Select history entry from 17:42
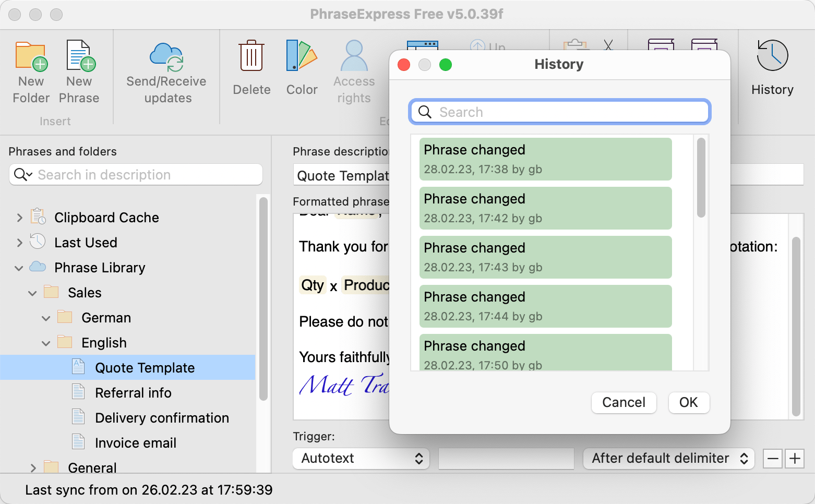 coord(545,208)
